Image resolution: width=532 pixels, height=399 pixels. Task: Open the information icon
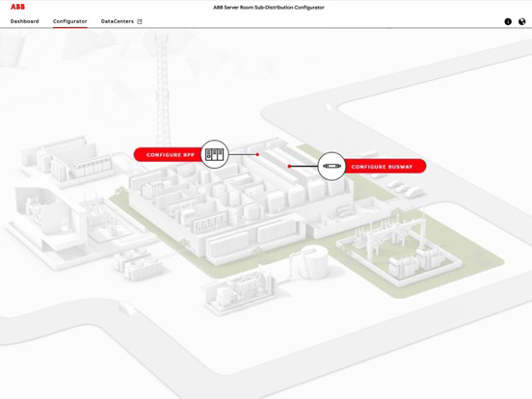click(508, 22)
